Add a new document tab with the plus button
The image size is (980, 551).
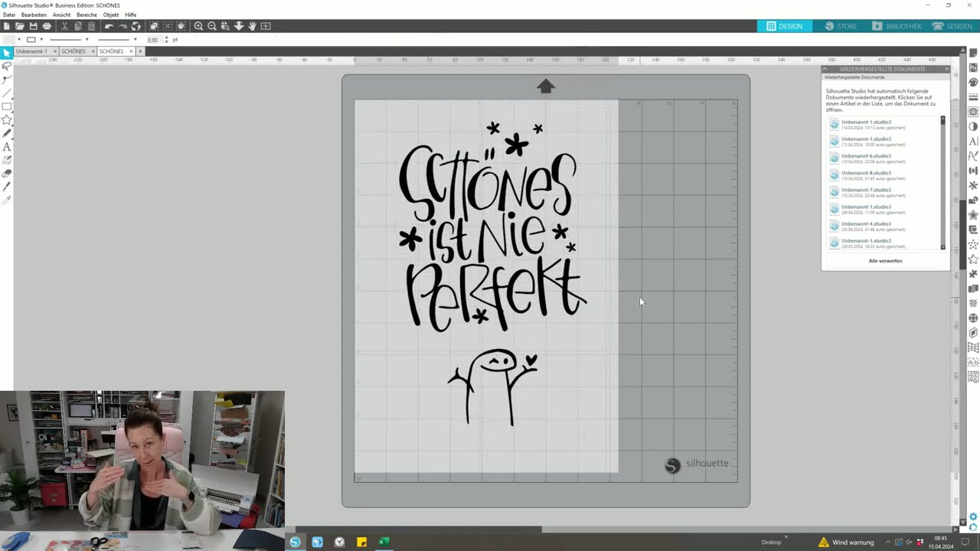point(140,51)
